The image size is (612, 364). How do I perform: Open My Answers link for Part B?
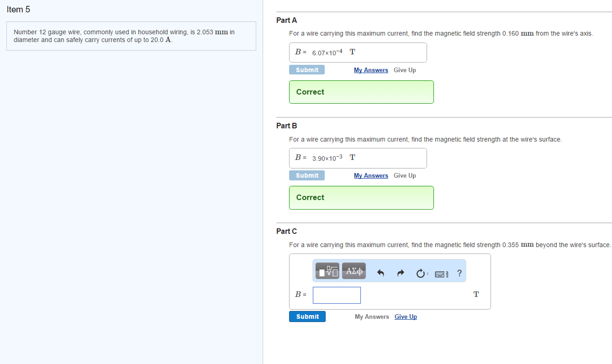(371, 176)
